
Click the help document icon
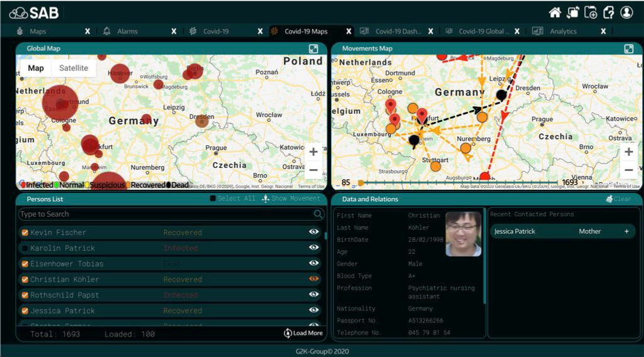(x=608, y=13)
